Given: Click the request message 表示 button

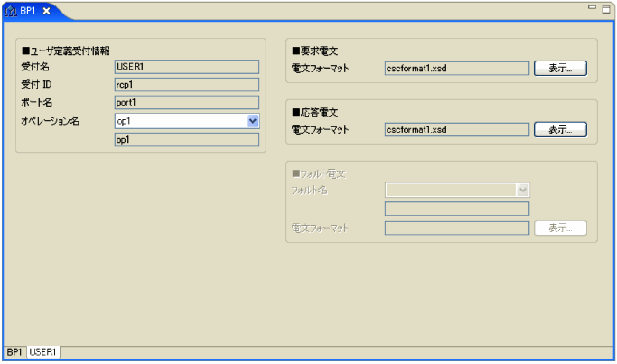Looking at the screenshot, I should point(560,68).
